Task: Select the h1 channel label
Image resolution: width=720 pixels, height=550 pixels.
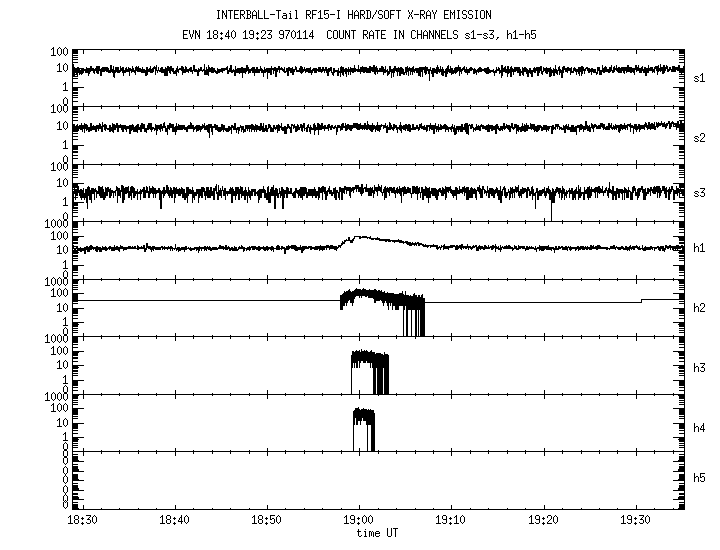Action: (x=700, y=248)
